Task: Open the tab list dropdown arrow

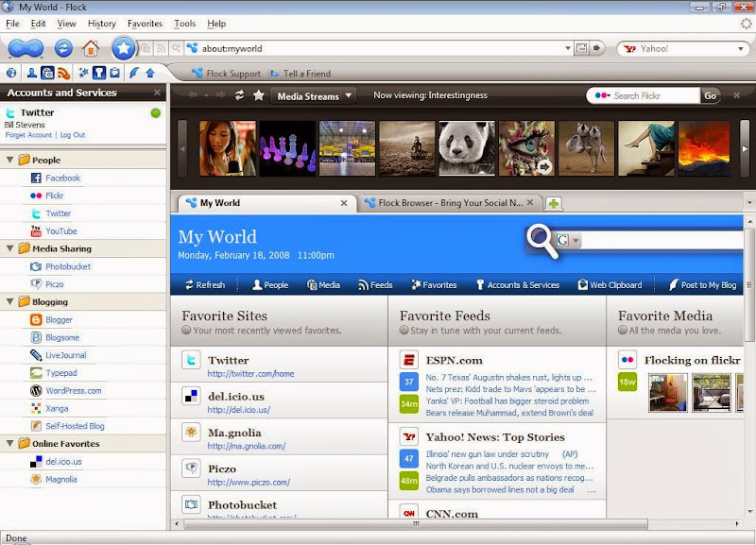Action: point(749,203)
